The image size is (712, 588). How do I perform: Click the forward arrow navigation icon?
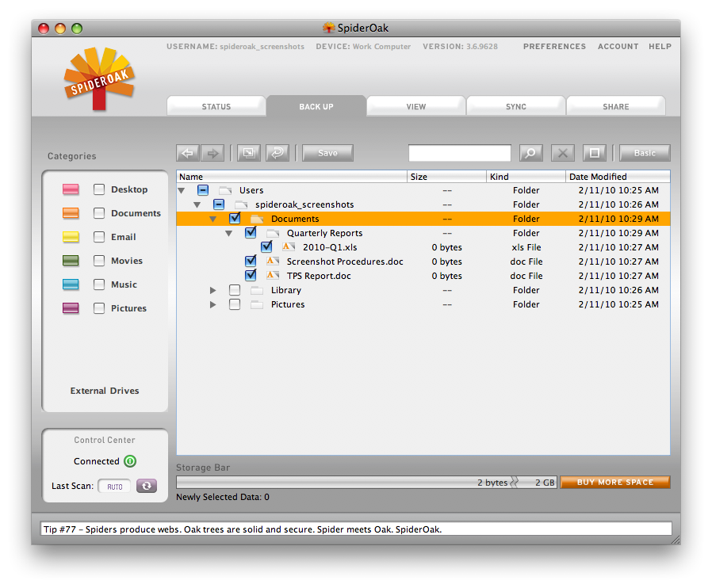(x=212, y=153)
